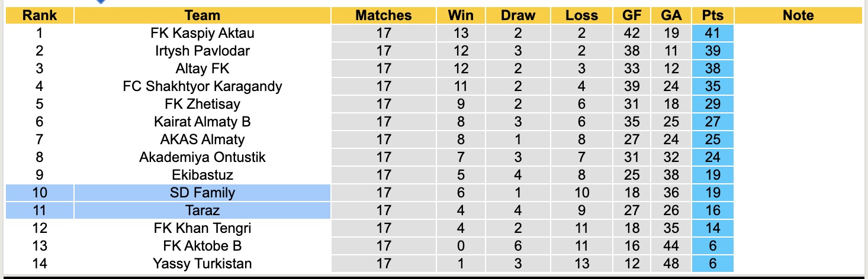The width and height of the screenshot is (868, 279).
Task: Click the Draw column header
Action: pyautogui.click(x=517, y=15)
